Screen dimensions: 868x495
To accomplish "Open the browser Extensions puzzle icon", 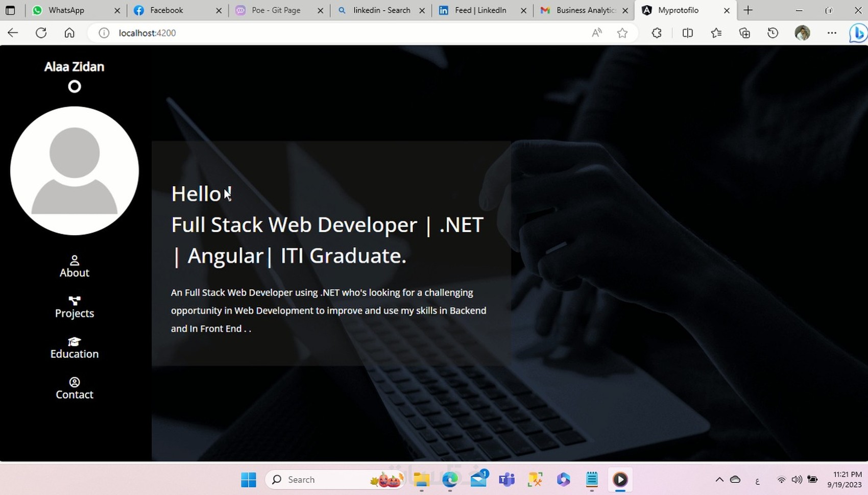I will click(x=657, y=33).
